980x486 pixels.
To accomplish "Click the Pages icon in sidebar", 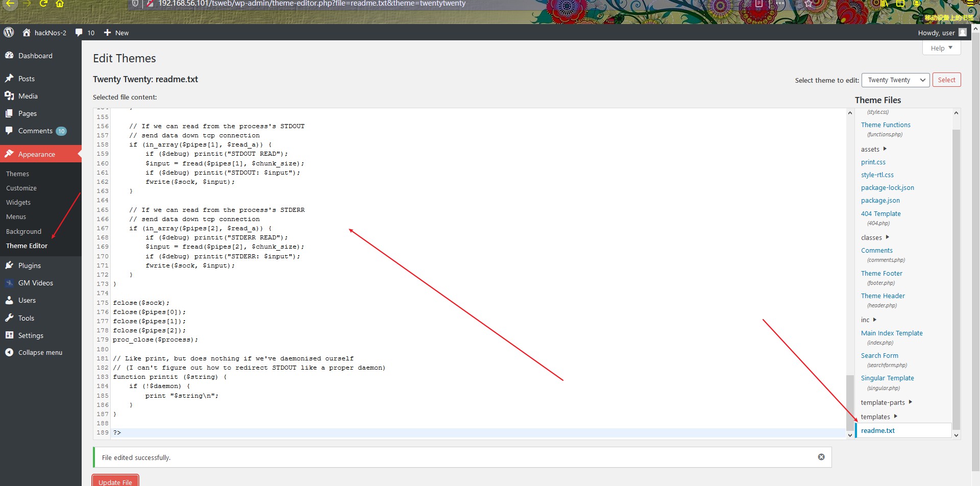I will [9, 113].
